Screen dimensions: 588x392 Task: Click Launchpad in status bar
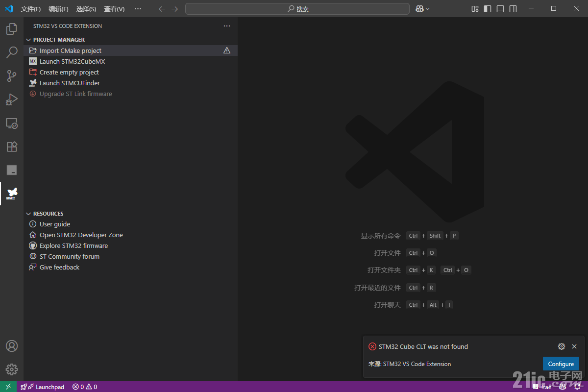pos(43,387)
